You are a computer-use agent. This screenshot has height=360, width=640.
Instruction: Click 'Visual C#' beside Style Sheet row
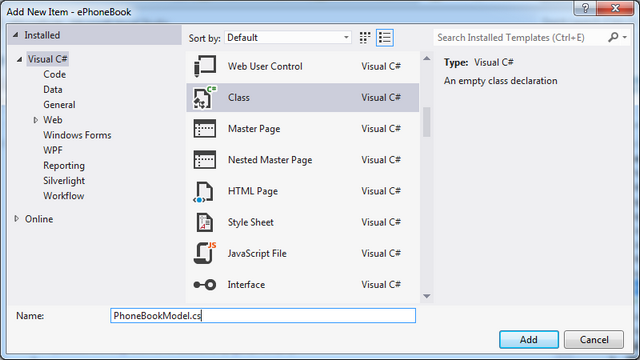tap(381, 222)
